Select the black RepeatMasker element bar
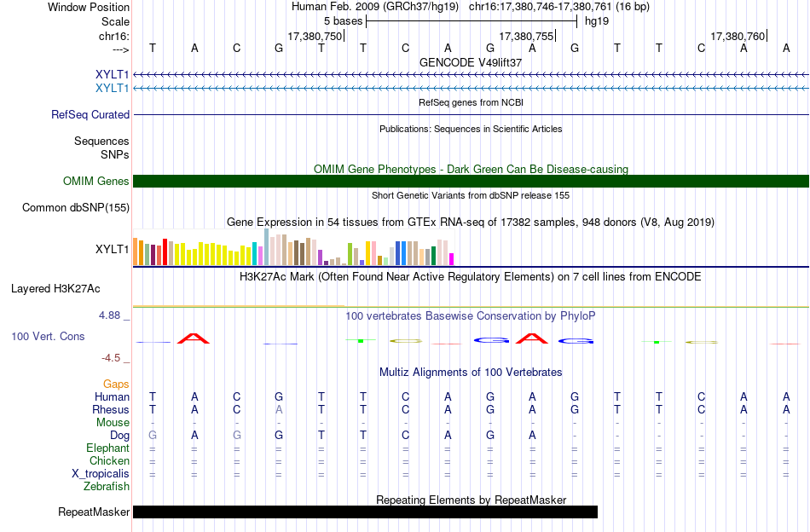The width and height of the screenshot is (810, 532). click(x=365, y=512)
